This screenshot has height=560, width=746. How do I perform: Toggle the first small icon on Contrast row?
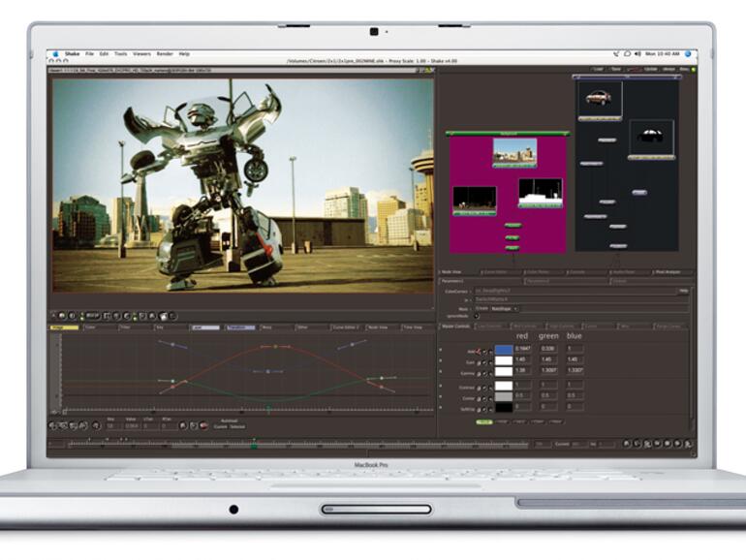tap(479, 388)
